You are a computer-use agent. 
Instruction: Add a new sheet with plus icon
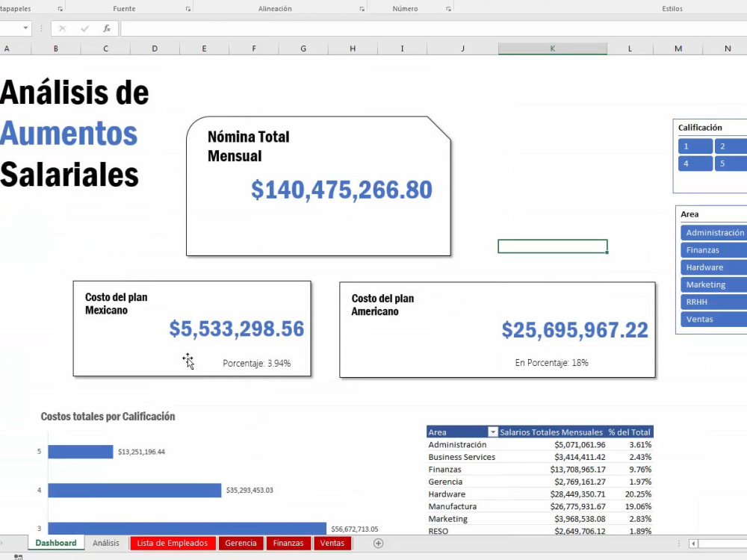point(378,544)
